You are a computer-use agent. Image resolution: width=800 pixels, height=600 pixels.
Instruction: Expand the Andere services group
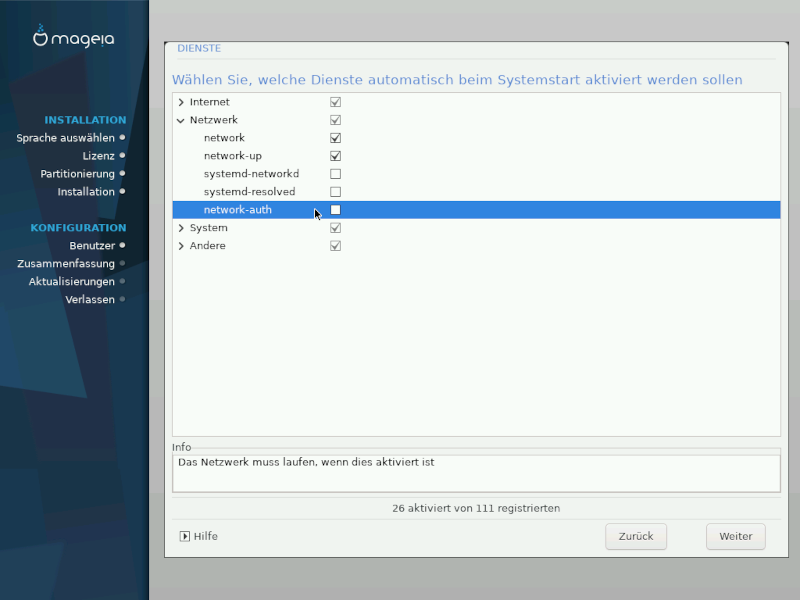pyautogui.click(x=181, y=246)
